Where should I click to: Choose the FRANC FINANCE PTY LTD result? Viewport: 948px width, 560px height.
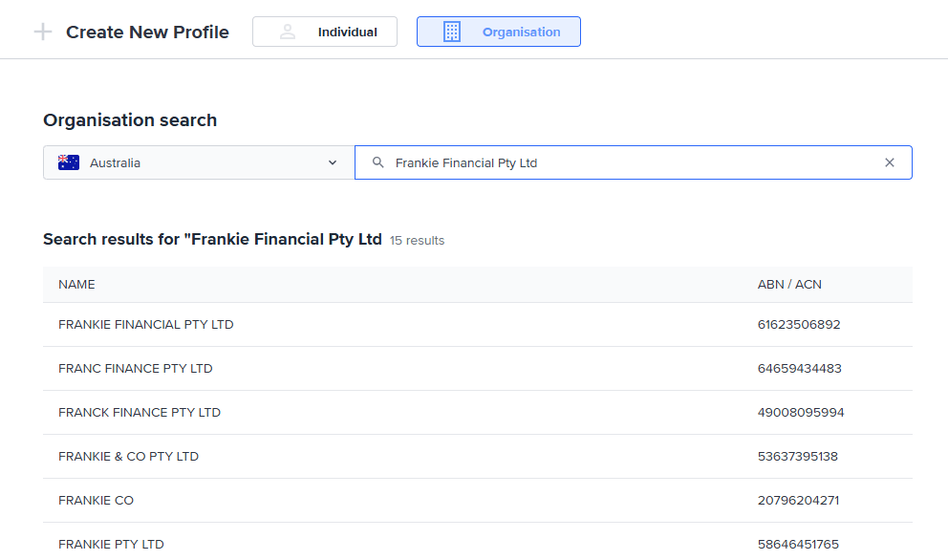tap(136, 368)
